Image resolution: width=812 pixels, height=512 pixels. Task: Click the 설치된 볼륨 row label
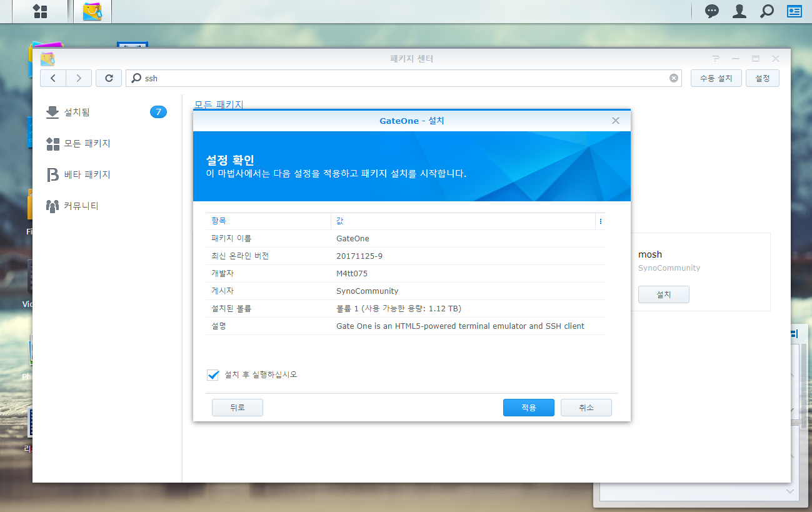(x=231, y=309)
